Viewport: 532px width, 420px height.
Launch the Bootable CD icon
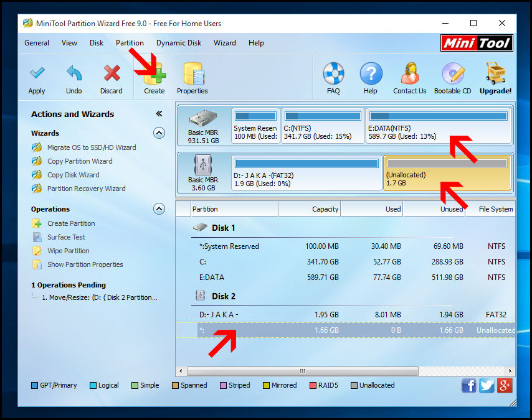(453, 73)
